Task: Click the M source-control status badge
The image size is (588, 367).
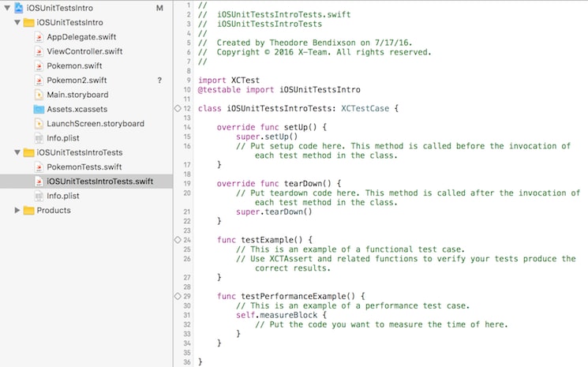Action: coord(159,8)
